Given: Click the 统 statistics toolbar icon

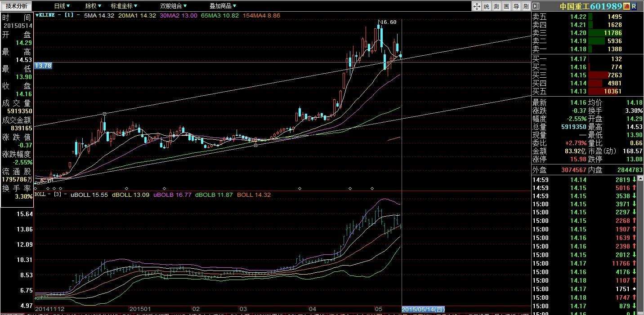Looking at the screenshot, I should [487, 6].
